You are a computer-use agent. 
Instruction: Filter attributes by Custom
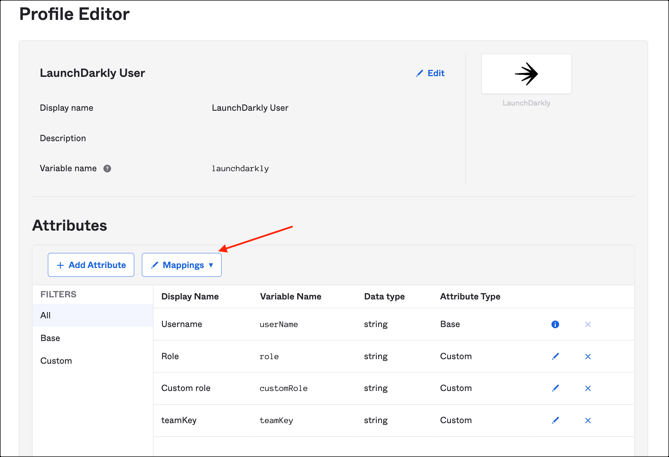tap(56, 361)
